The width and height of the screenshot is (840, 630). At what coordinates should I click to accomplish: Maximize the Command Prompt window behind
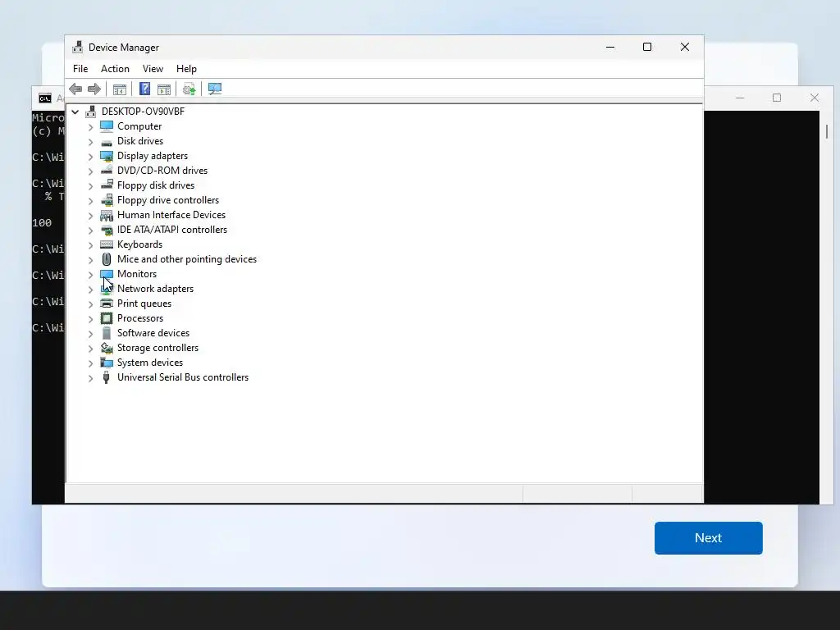tap(777, 98)
